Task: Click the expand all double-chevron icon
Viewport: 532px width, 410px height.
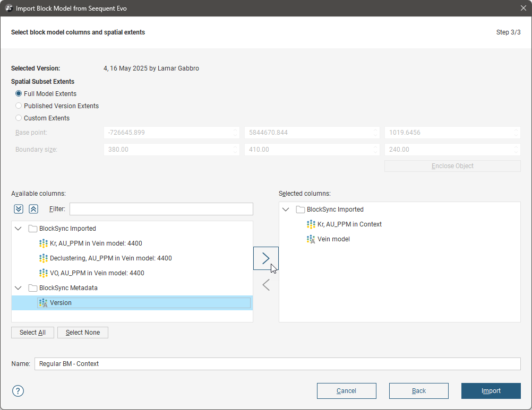Action: pyautogui.click(x=19, y=209)
